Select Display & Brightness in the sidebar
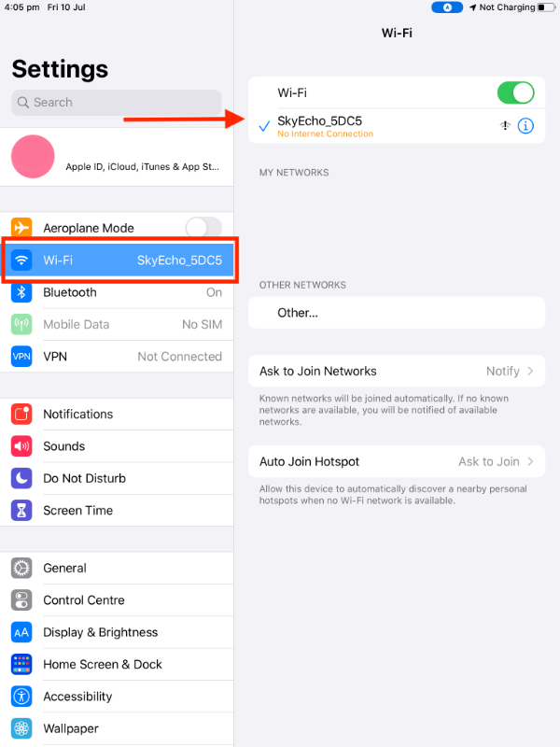The width and height of the screenshot is (560, 747). pyautogui.click(x=117, y=632)
